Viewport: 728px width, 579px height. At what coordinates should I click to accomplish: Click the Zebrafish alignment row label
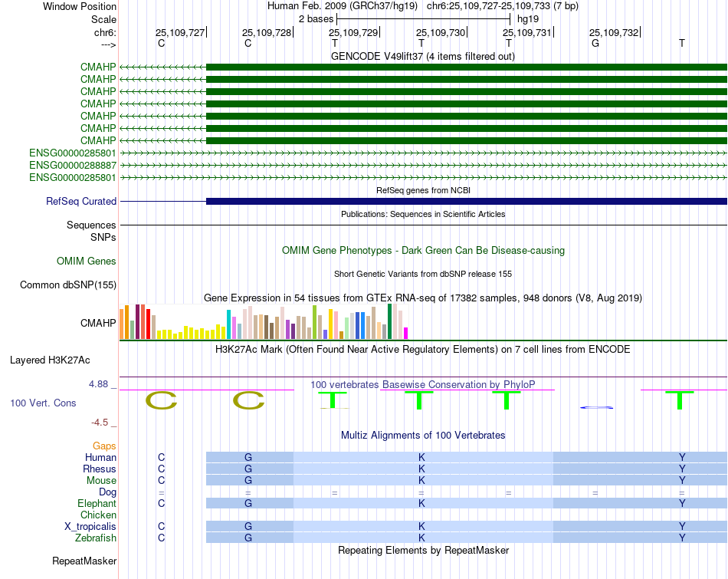[x=96, y=538]
